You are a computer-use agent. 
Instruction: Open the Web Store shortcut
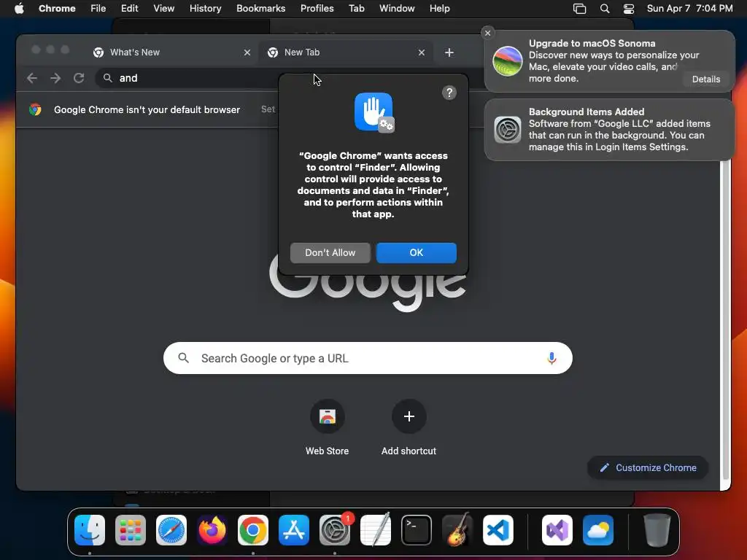[x=328, y=416]
